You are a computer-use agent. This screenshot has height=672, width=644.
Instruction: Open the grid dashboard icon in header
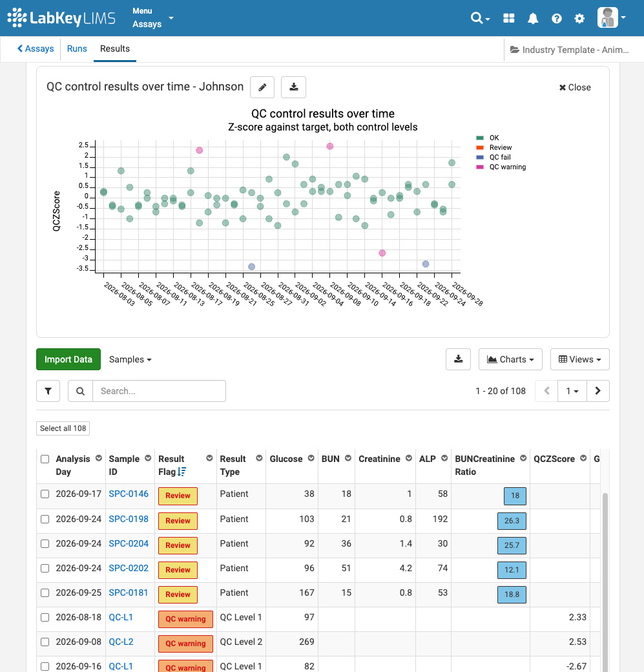[508, 18]
